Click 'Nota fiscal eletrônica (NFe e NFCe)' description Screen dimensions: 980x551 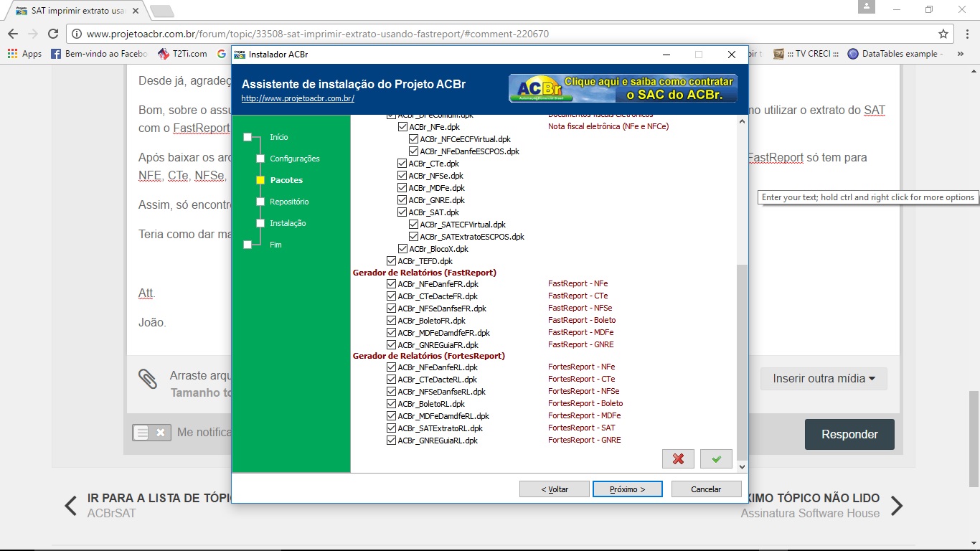608,126
